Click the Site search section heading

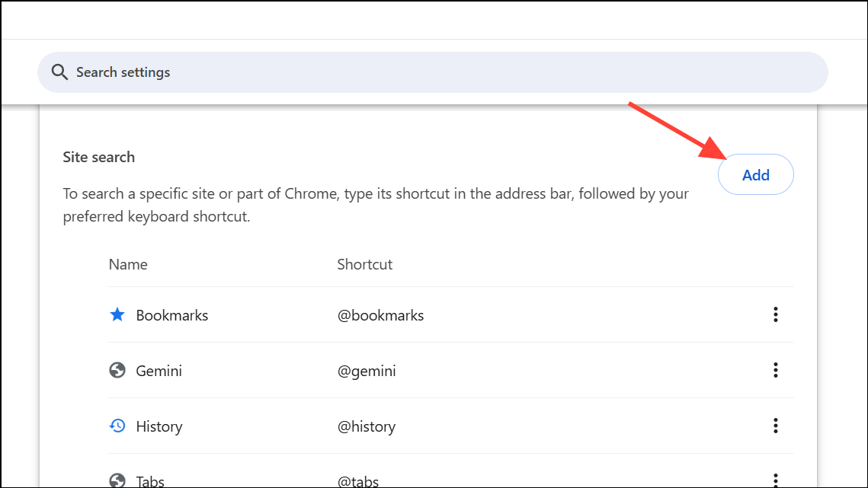pos(98,157)
